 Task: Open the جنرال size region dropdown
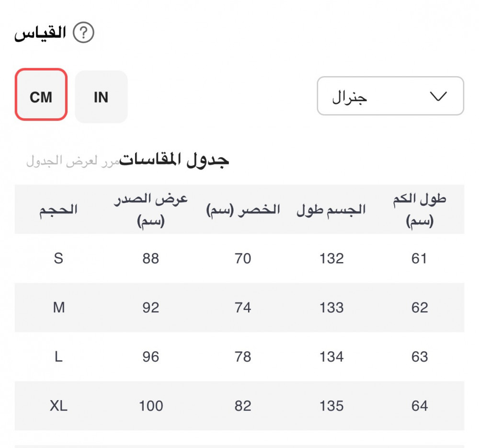pos(390,96)
